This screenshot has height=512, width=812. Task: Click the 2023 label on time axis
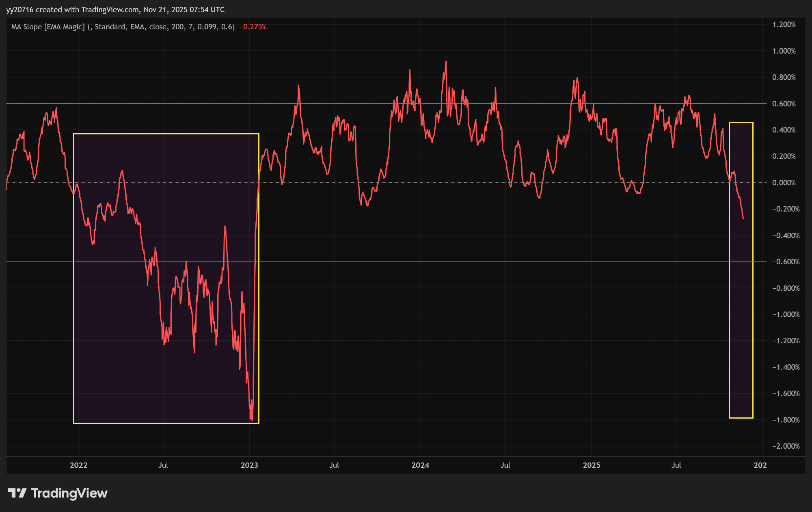coord(249,465)
